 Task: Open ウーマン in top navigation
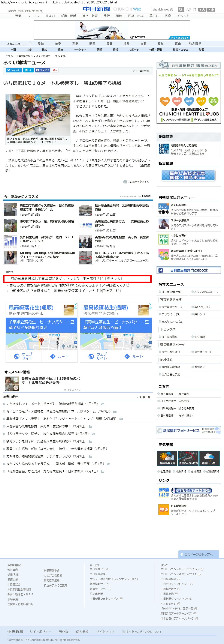pyautogui.click(x=33, y=16)
